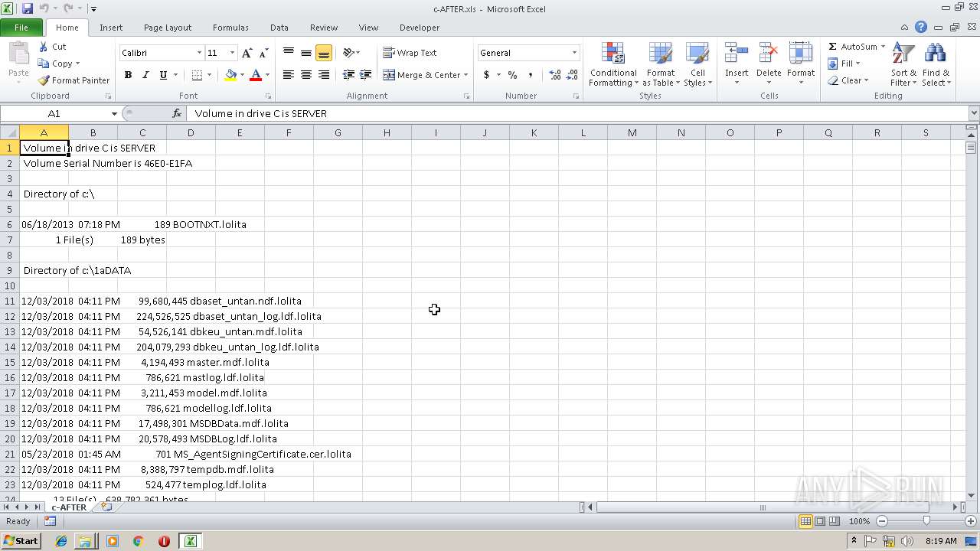Image resolution: width=980 pixels, height=551 pixels.
Task: Switch to the Formulas tab
Action: pyautogui.click(x=230, y=28)
